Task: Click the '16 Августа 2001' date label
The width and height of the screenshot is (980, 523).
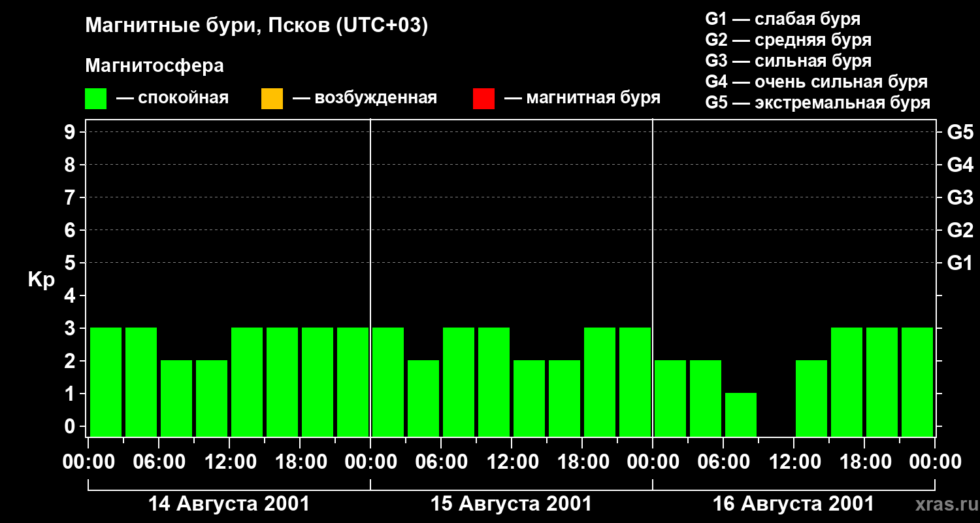Action: pyautogui.click(x=793, y=504)
